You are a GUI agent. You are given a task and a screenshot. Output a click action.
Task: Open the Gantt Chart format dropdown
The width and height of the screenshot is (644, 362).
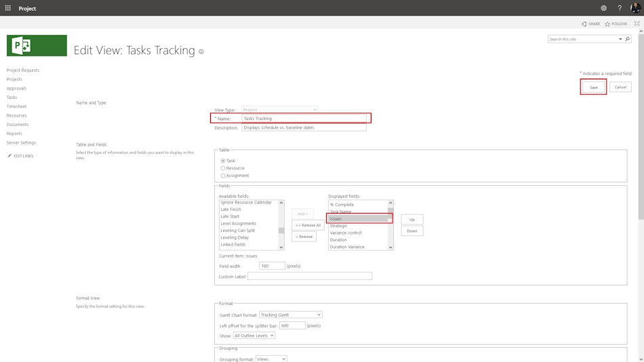(290, 315)
